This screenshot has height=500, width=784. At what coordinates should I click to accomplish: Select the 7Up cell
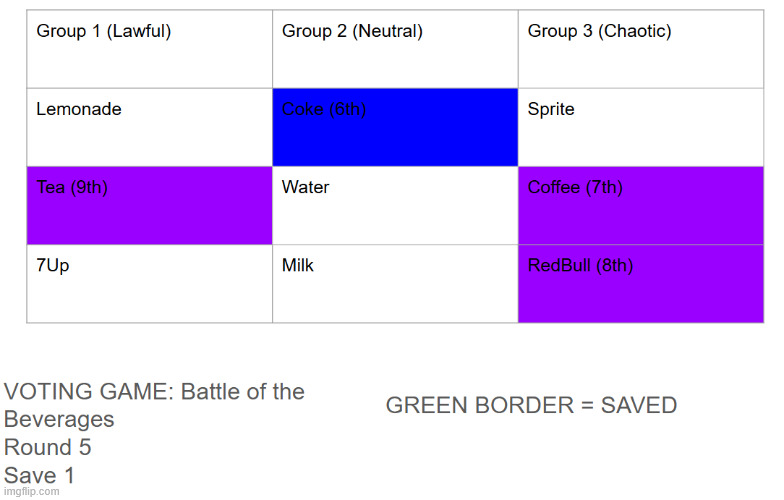[x=150, y=284]
